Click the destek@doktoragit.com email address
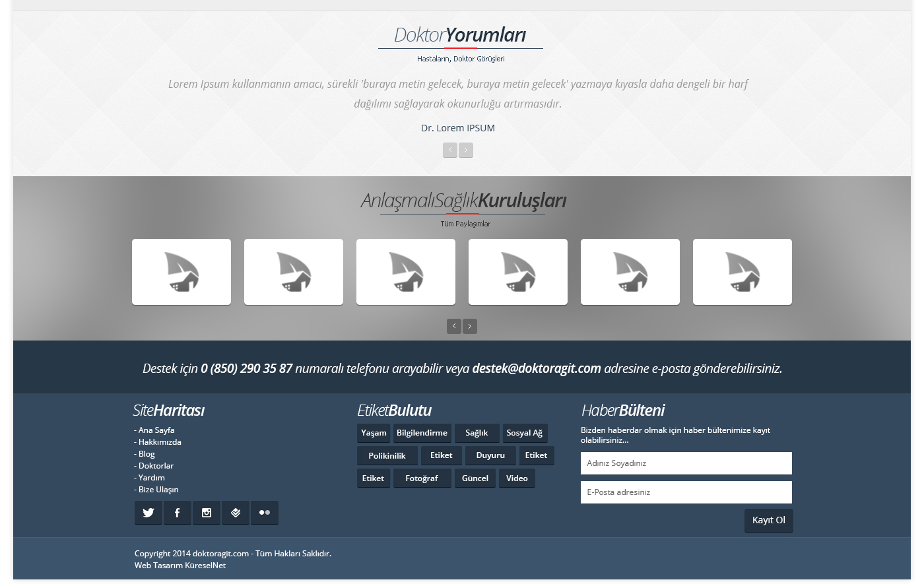924x588 pixels. tap(537, 368)
